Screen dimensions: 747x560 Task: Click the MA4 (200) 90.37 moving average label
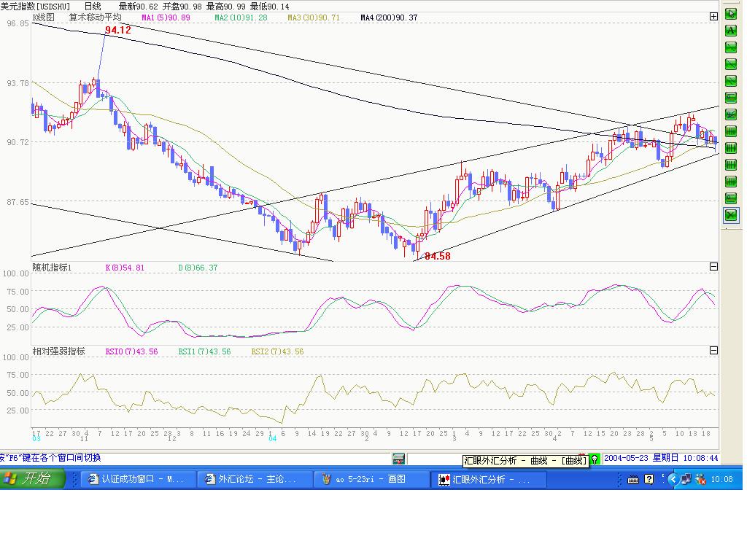389,17
